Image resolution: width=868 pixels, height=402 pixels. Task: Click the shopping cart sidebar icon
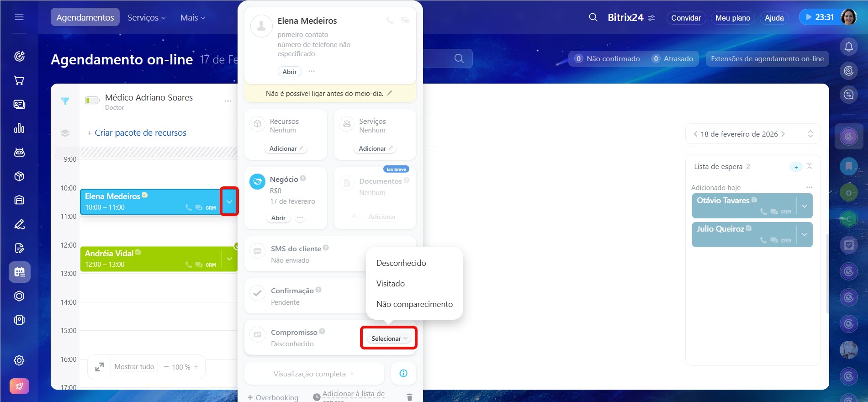[x=19, y=80]
